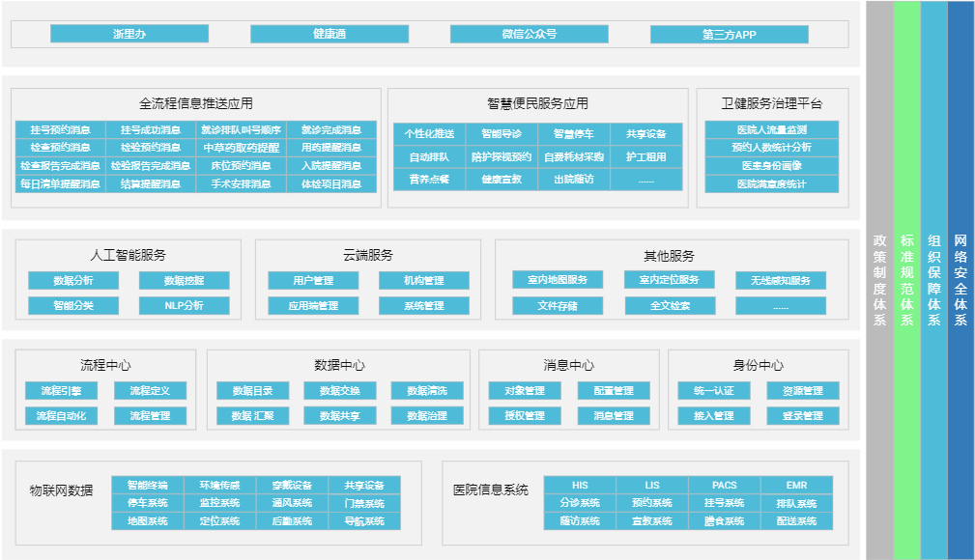975x560 pixels.
Task: Click the 挂号预约消息 cell
Action: click(x=60, y=129)
